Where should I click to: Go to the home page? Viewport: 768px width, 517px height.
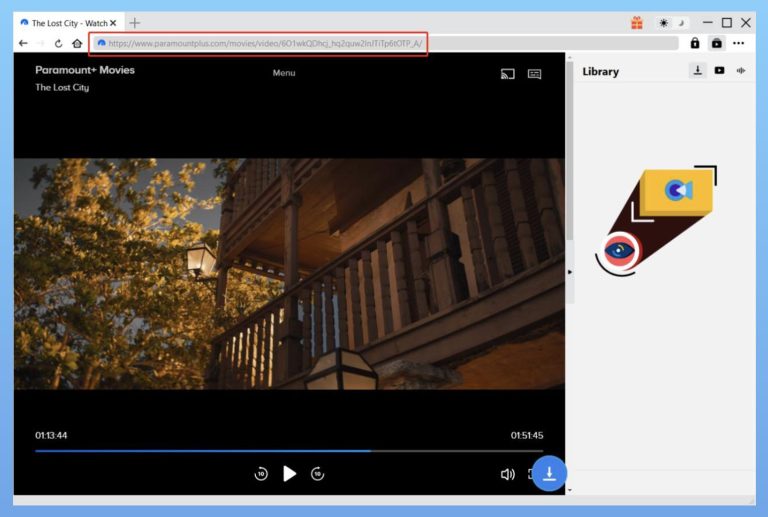[x=77, y=43]
